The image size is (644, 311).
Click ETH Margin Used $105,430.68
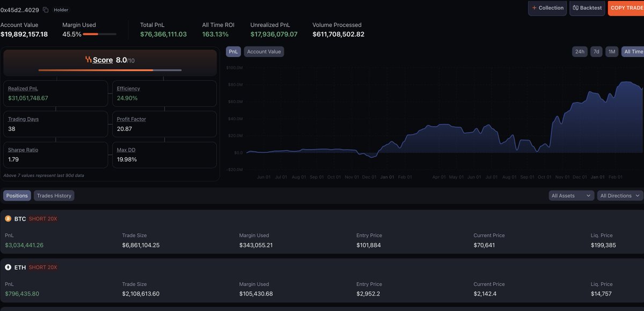tap(256, 294)
